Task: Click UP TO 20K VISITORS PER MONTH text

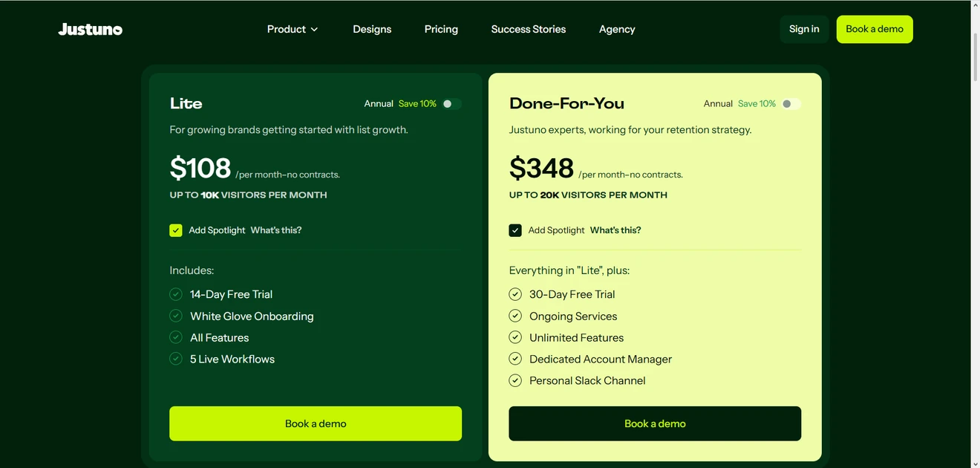Action: tap(588, 195)
